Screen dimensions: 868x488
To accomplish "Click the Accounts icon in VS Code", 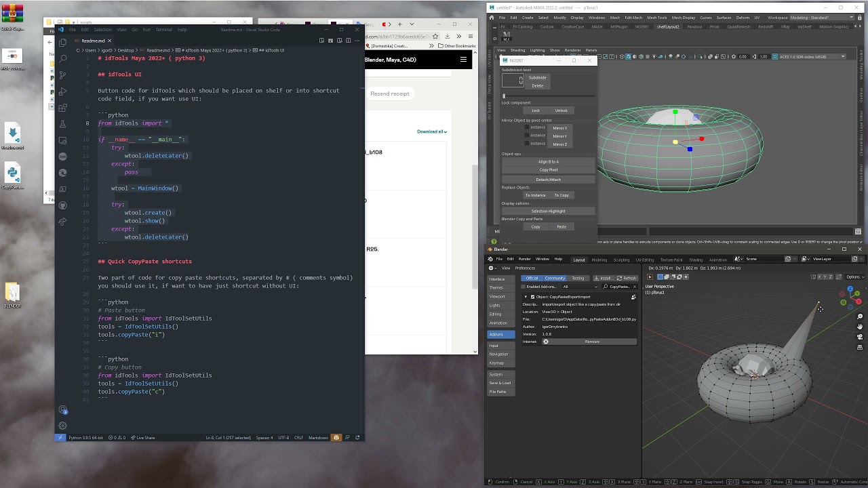I will click(x=63, y=409).
